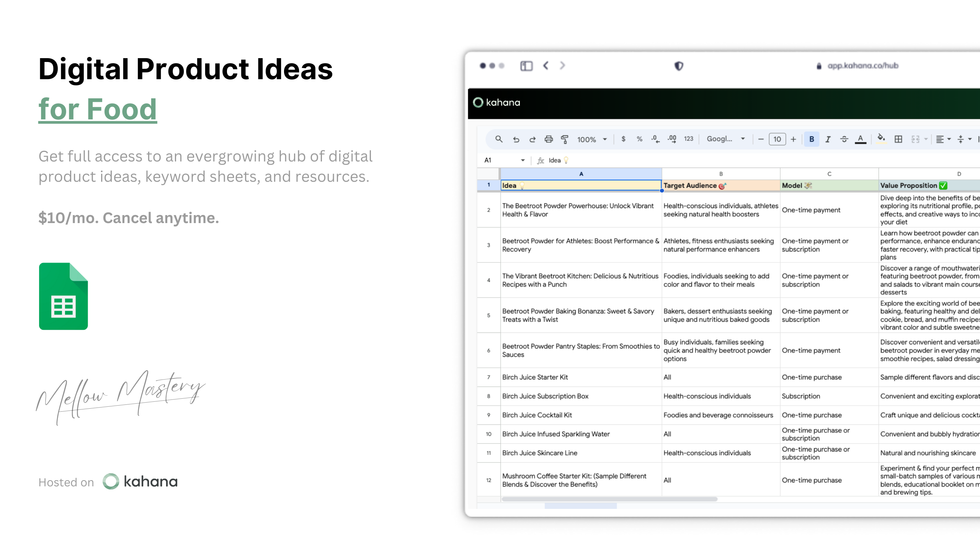Click the formula bar containing Idea
980x551 pixels.
(x=758, y=160)
